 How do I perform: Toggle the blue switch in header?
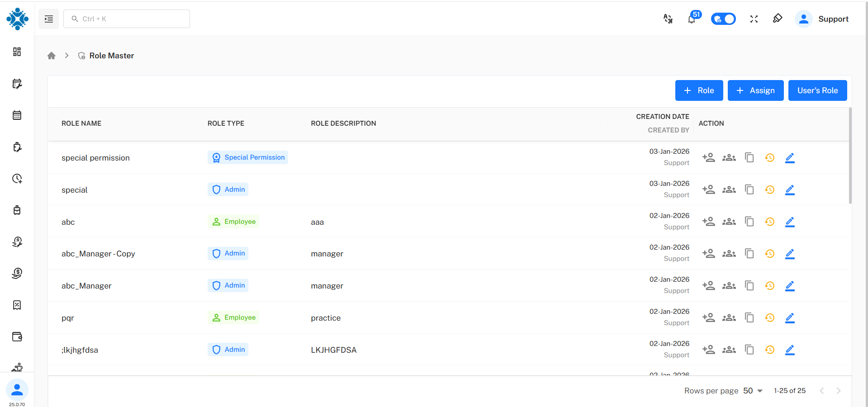[x=723, y=19]
